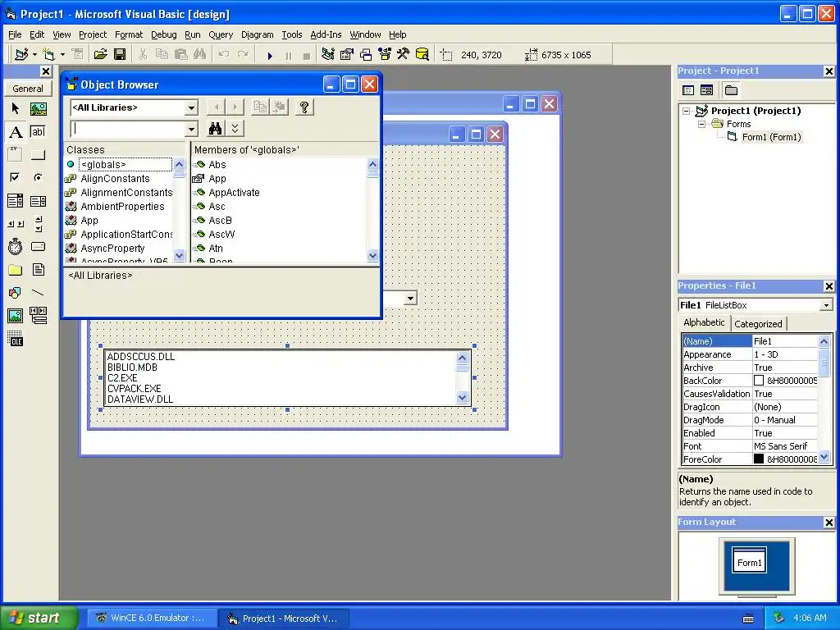Click the Open Project toolbar icon
Viewport: 840px width, 630px height.
point(101,55)
